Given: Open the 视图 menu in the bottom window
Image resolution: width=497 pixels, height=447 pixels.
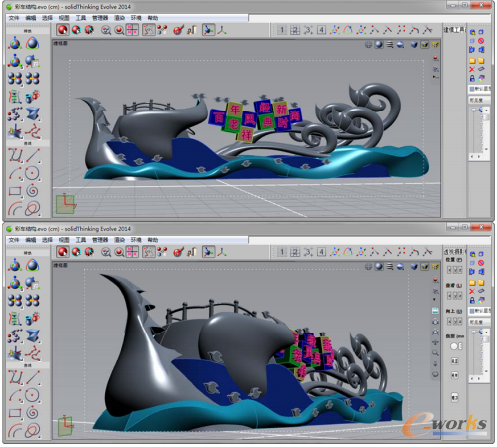Looking at the screenshot, I should pyautogui.click(x=64, y=240).
